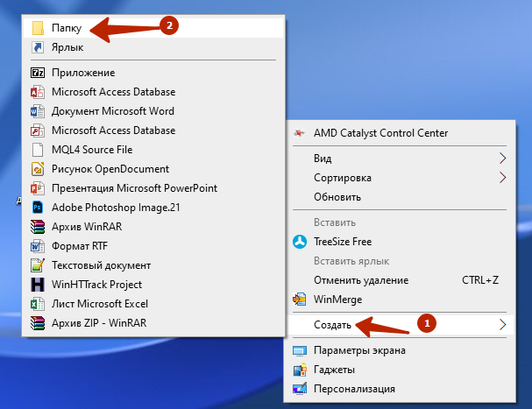Click the monitor icon beside Параметры экрана
The height and width of the screenshot is (409, 532).
tap(300, 350)
